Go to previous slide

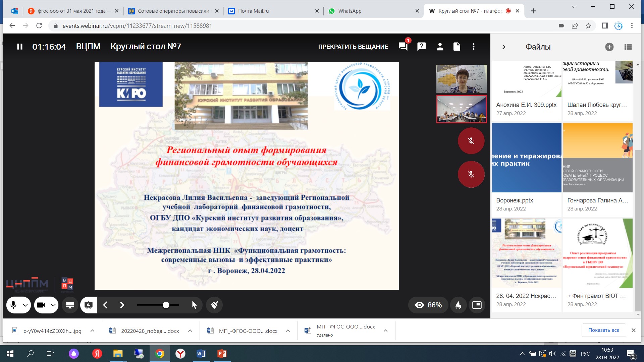coord(105,305)
